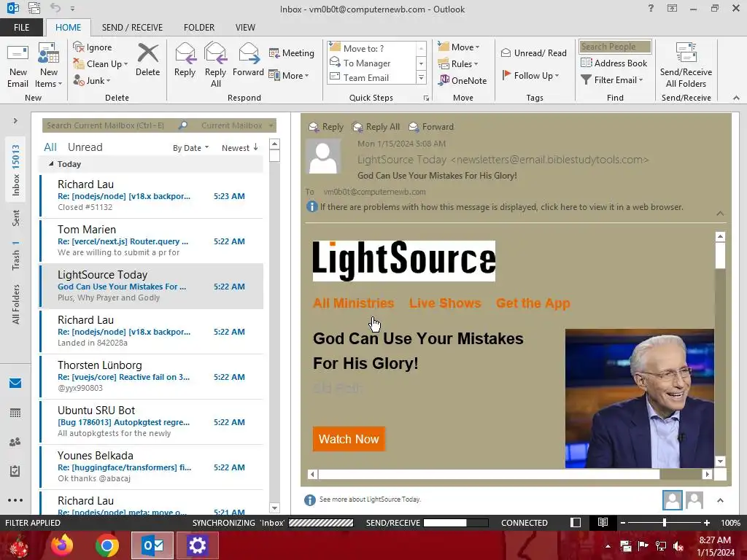Open Outlook Help question mark

click(x=651, y=8)
